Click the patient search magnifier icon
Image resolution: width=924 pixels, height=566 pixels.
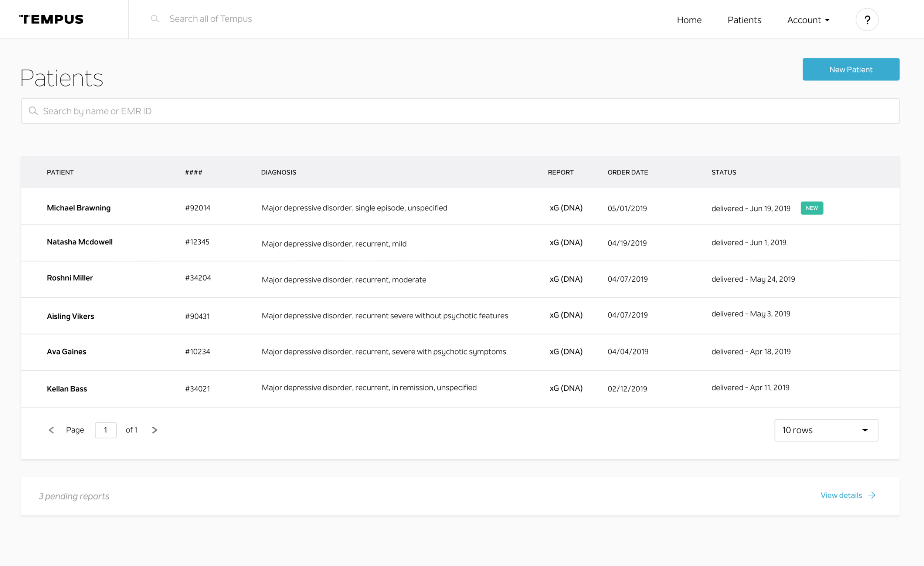(x=33, y=111)
